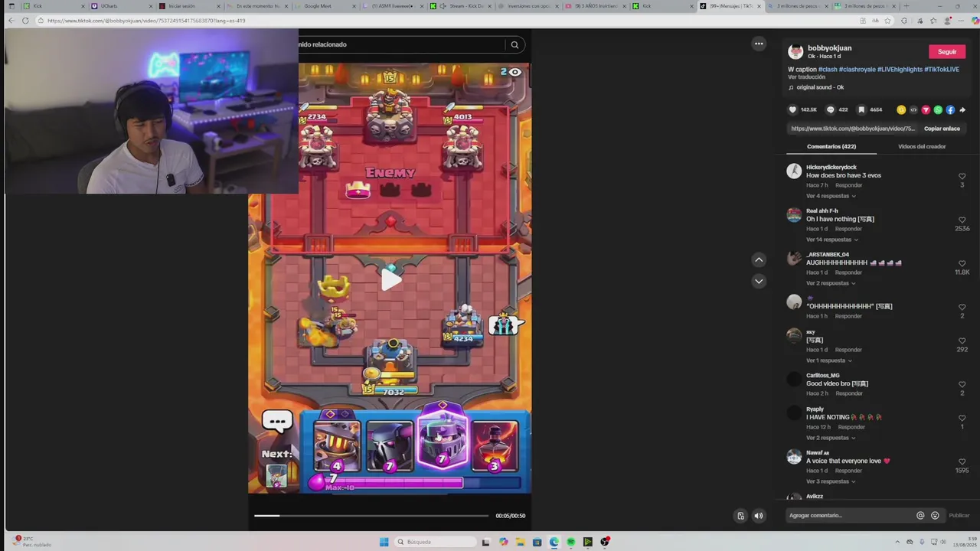The image size is (980, 551).
Task: Click the yellow coin repost icon
Action: (901, 109)
